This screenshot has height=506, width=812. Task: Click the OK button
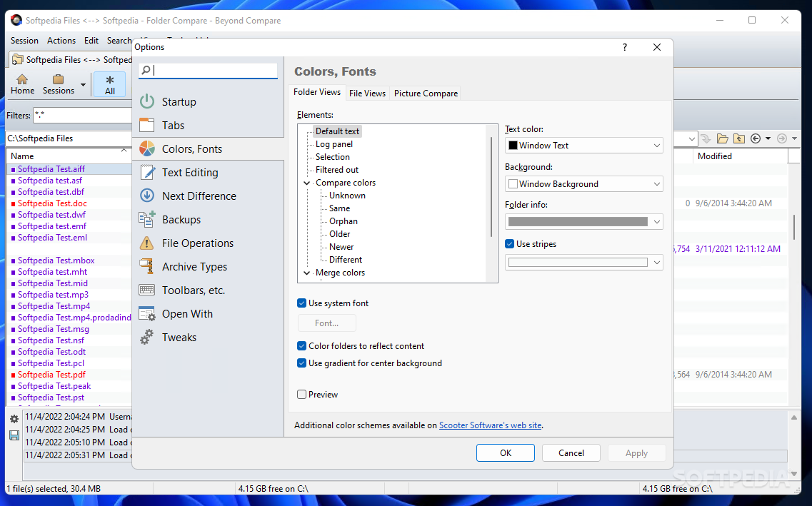click(x=506, y=452)
